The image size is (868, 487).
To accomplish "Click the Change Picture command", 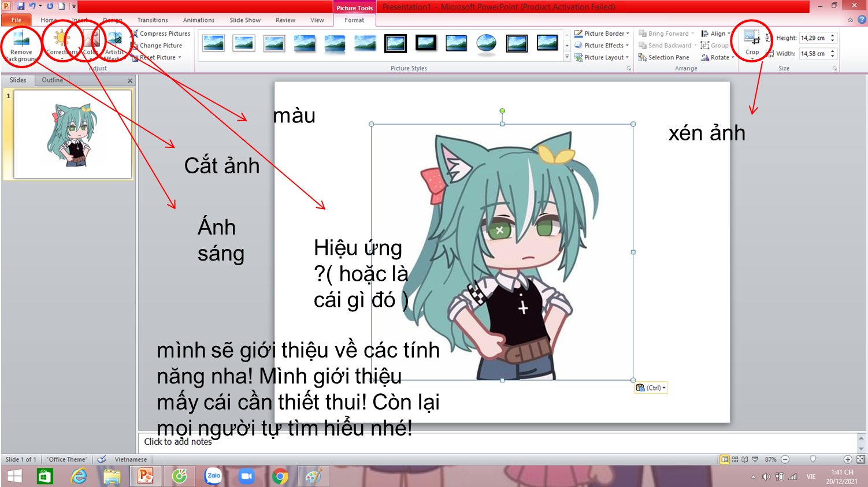I will pos(157,46).
